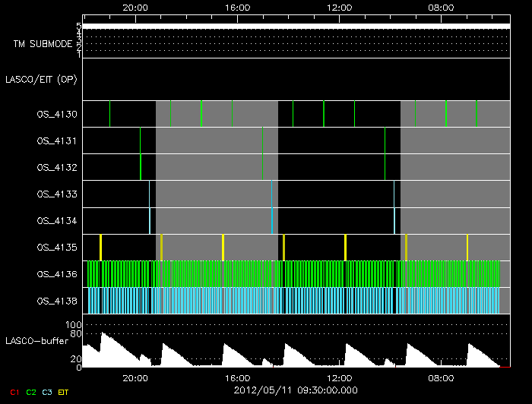The image size is (532, 404).
Task: Select the green C2 legend entry
Action: point(31,392)
